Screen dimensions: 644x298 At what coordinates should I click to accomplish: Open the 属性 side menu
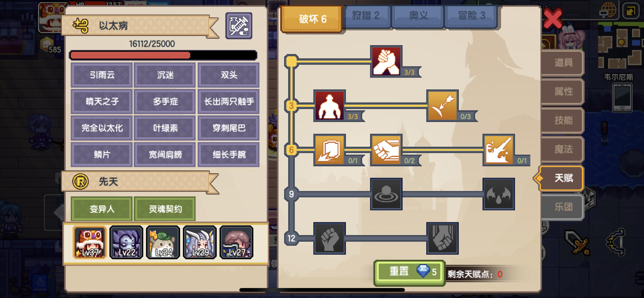pos(563,91)
